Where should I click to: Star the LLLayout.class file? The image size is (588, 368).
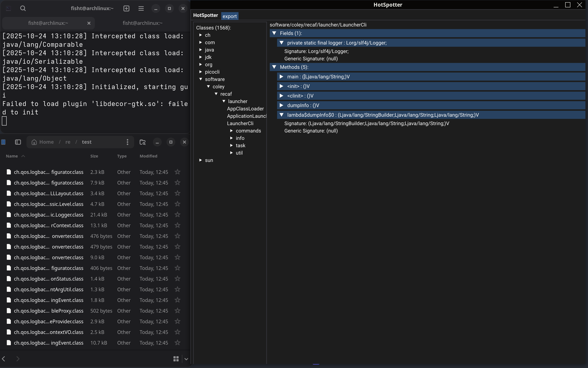(x=178, y=193)
